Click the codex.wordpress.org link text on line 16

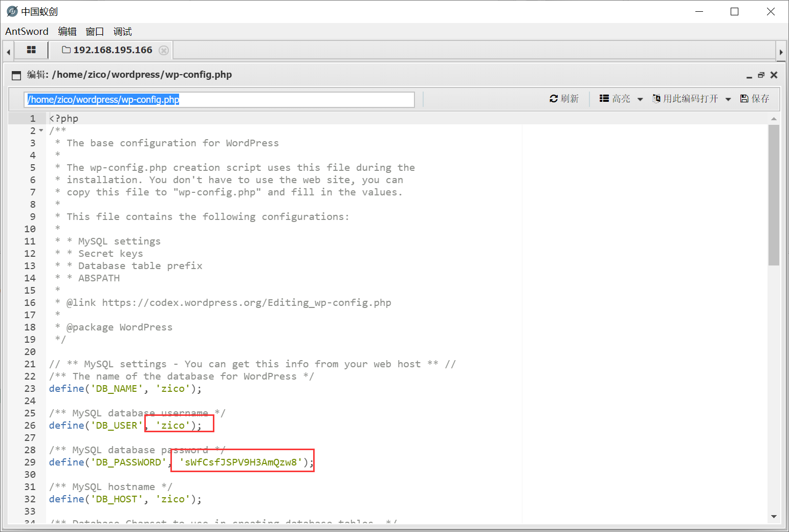tap(247, 302)
